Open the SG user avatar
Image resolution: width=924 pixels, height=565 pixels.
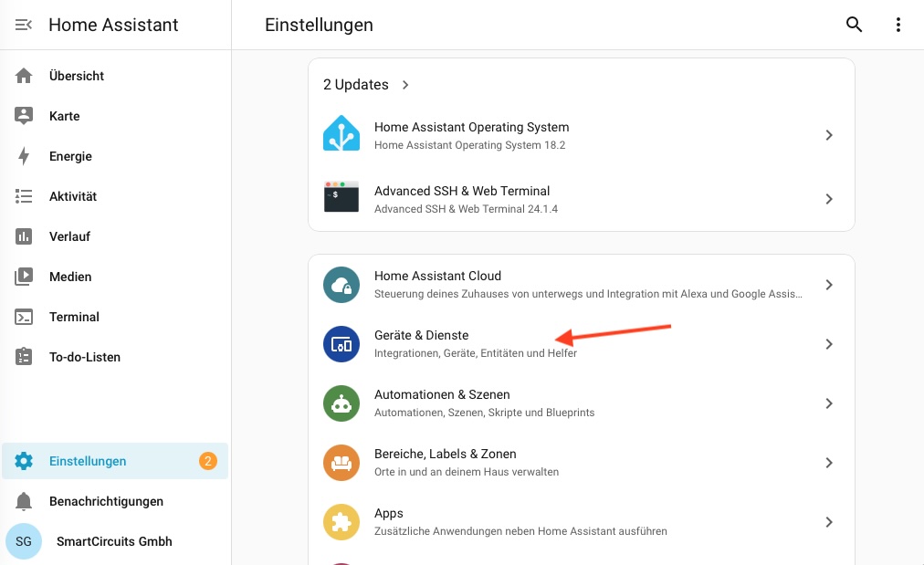coord(24,541)
